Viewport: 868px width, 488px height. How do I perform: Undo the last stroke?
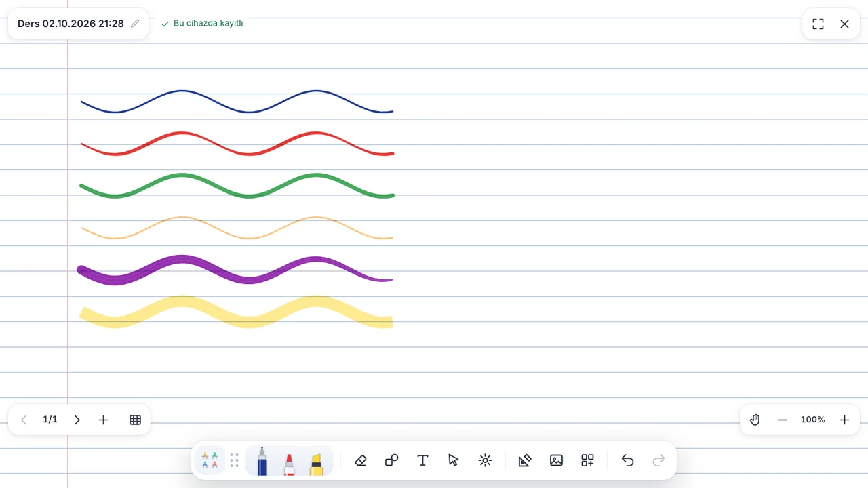tap(627, 461)
